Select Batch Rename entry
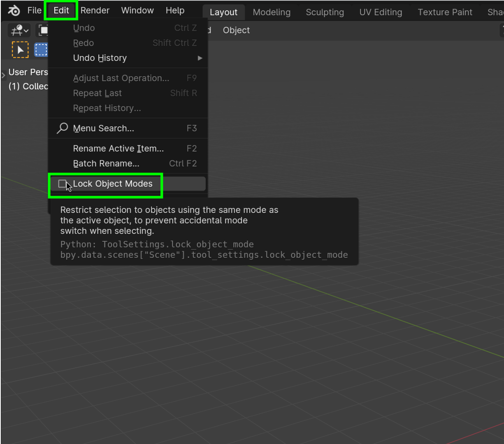The image size is (504, 444). click(128, 164)
